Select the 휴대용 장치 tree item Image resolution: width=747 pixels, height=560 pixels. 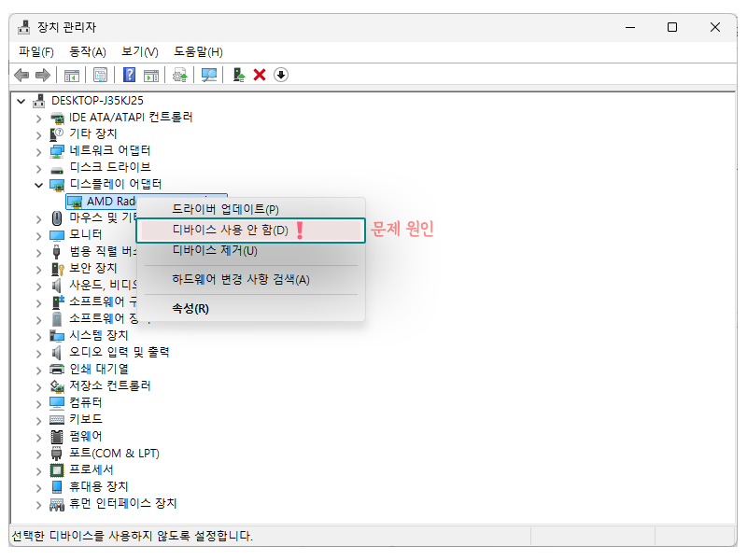89,486
